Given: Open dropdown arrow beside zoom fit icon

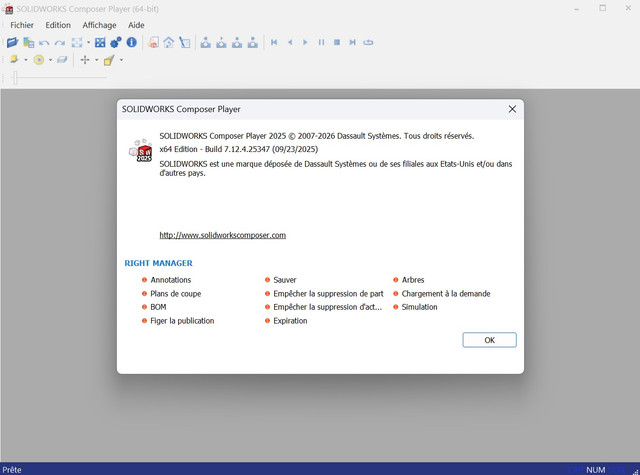Looking at the screenshot, I should pos(88,42).
